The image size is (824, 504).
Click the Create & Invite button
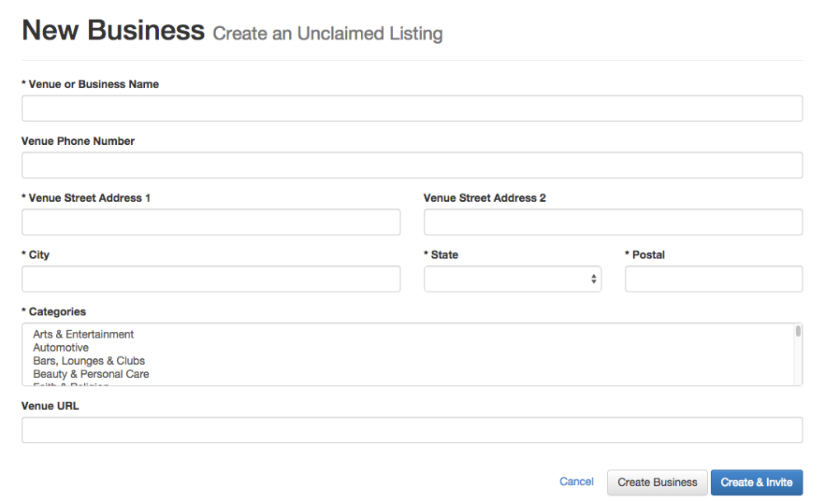pyautogui.click(x=756, y=483)
